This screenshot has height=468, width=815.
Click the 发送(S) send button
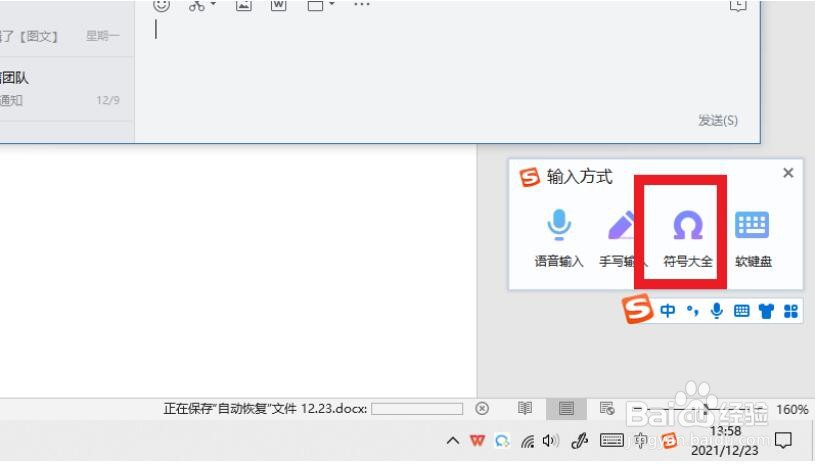click(x=718, y=121)
